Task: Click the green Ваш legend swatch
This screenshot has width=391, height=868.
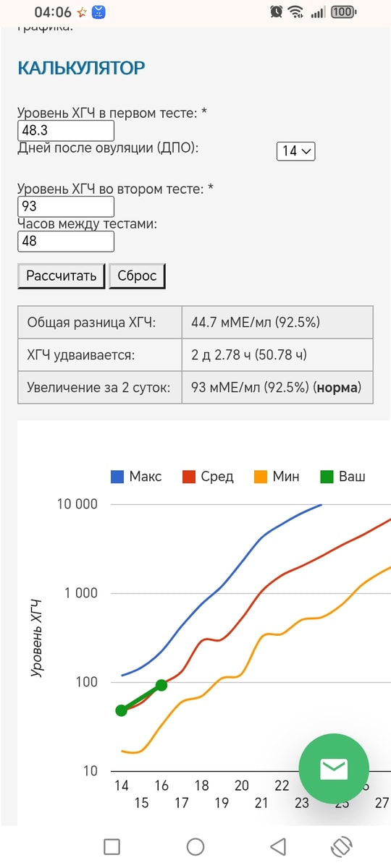Action: [x=327, y=477]
